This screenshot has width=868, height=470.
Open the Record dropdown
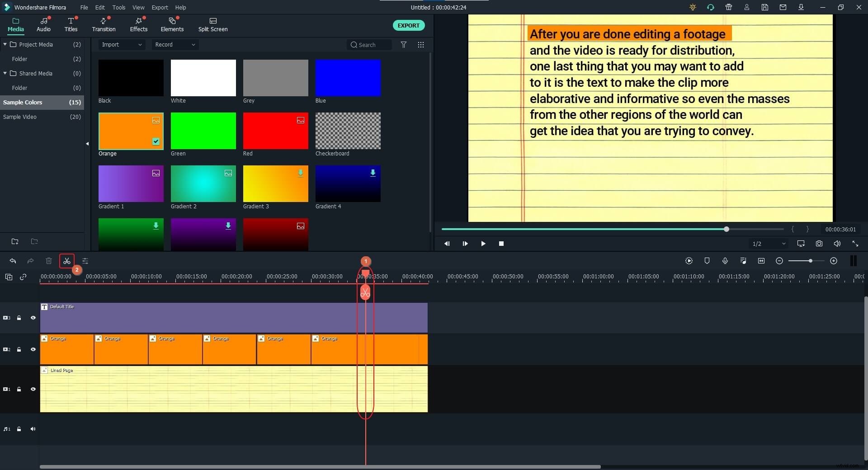click(174, 44)
